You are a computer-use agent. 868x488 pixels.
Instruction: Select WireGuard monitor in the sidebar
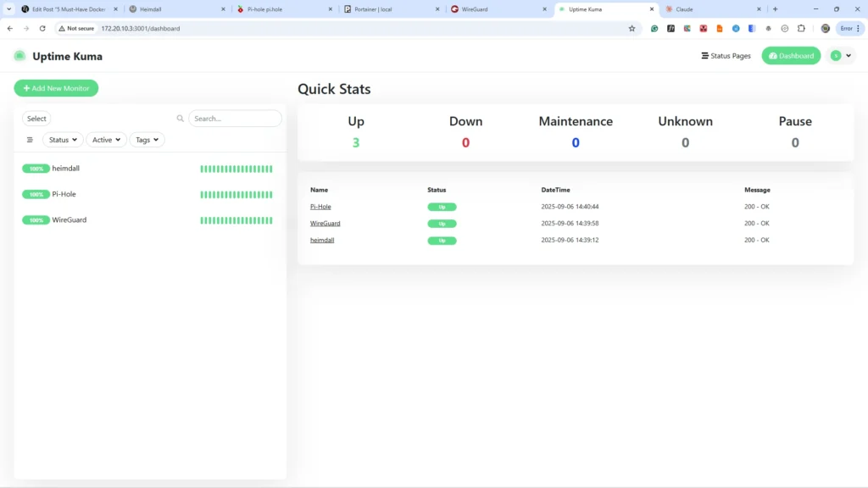[148, 220]
